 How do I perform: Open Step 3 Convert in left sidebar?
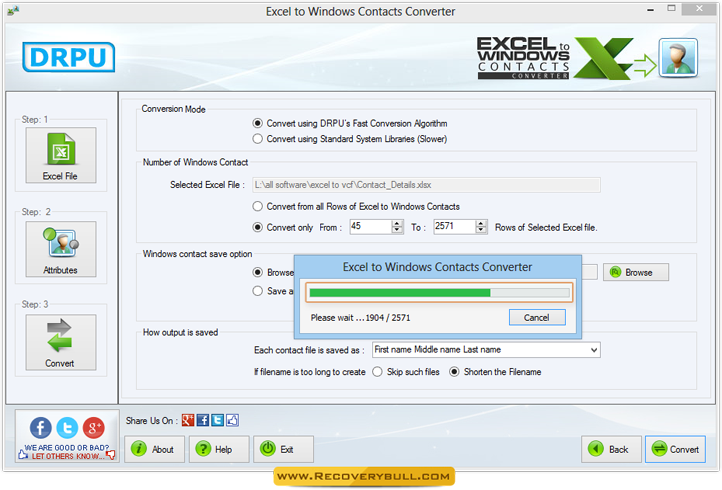coord(61,342)
